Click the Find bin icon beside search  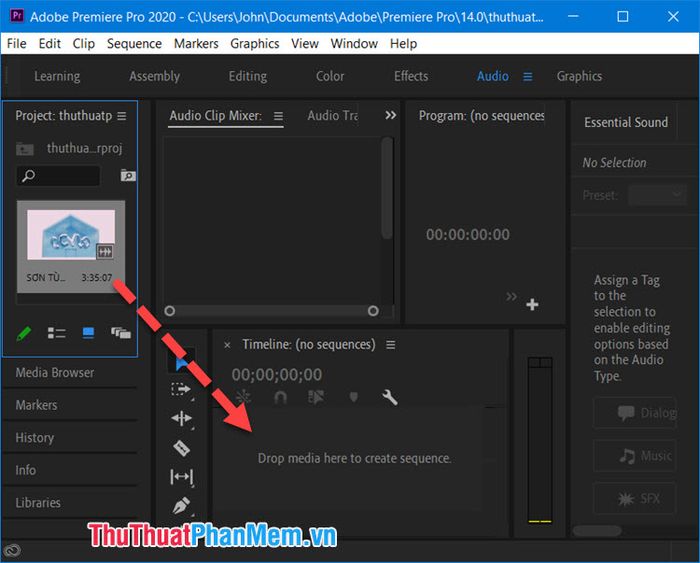coord(128,175)
